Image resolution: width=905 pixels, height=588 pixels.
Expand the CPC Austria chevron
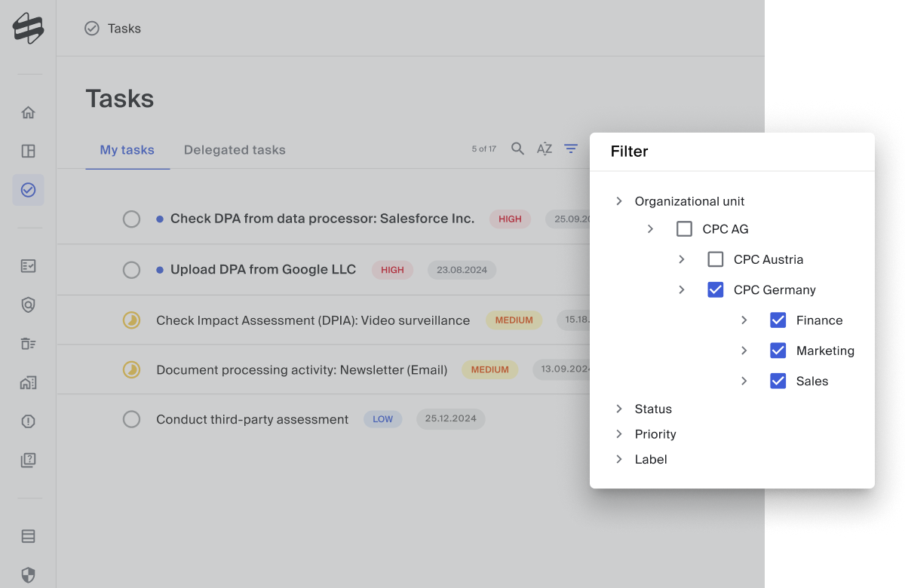681,259
